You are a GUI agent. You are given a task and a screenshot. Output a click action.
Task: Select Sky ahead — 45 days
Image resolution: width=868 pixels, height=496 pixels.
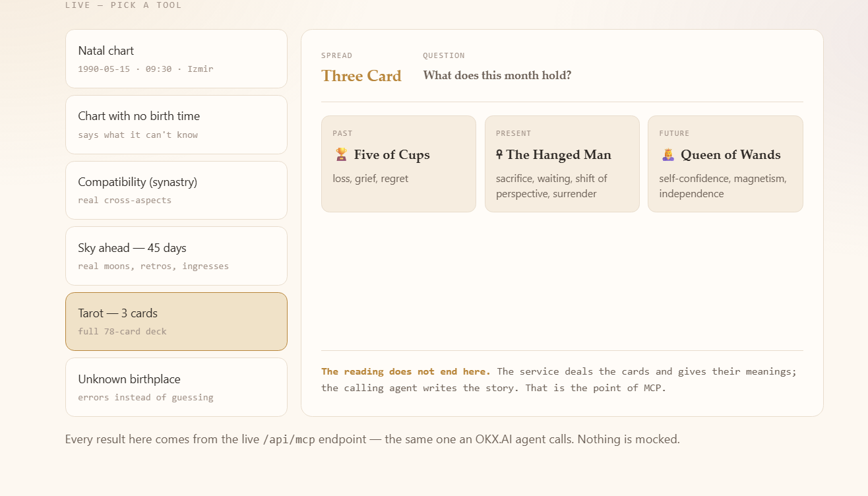176,256
